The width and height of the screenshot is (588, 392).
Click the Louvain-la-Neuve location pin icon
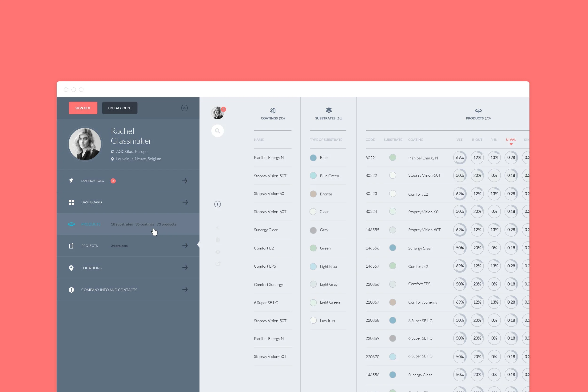pos(112,159)
